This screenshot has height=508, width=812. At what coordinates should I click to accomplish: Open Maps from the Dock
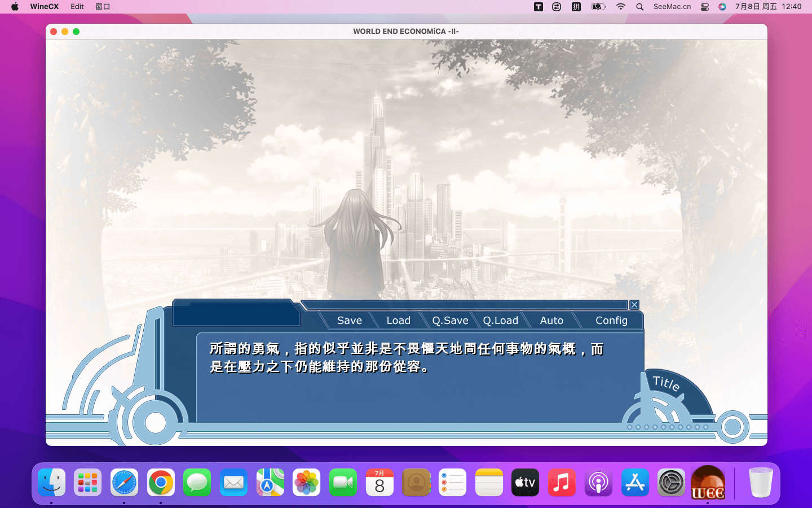pos(270,483)
